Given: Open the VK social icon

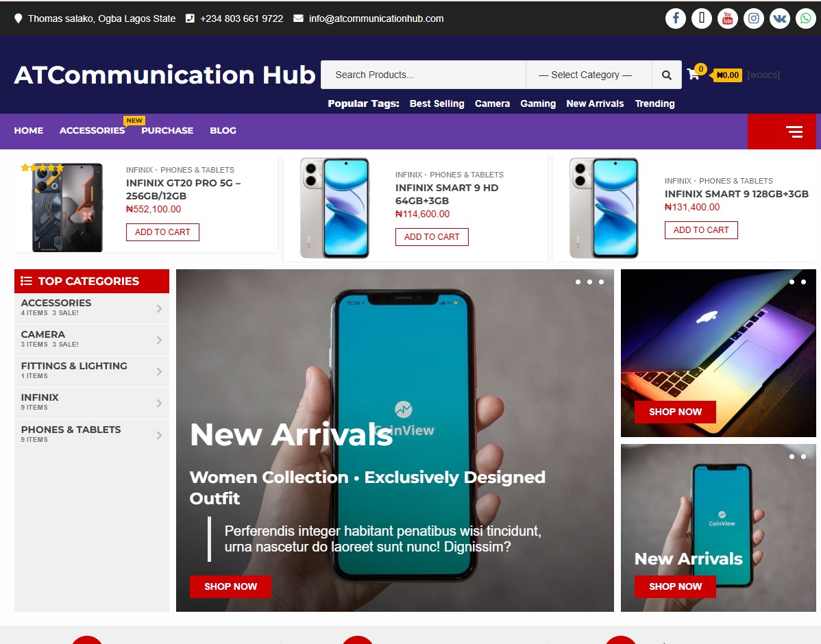Looking at the screenshot, I should pos(780,19).
